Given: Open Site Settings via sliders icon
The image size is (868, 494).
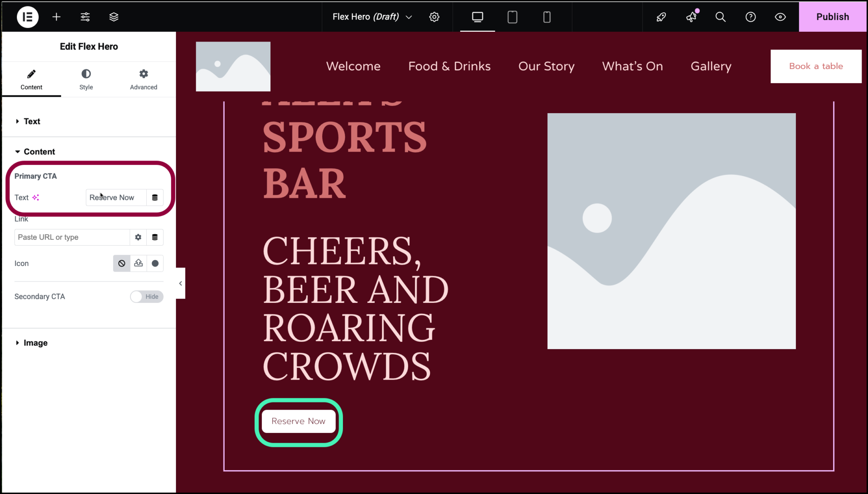Looking at the screenshot, I should (x=85, y=17).
